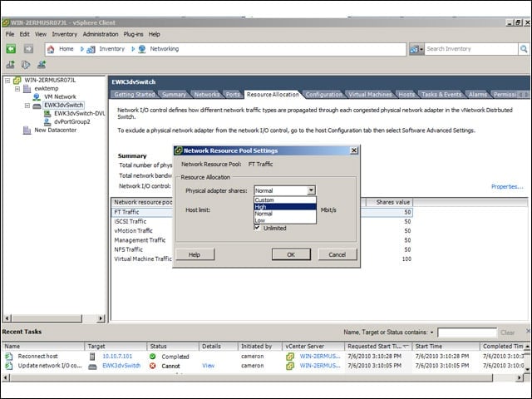532x399 pixels.
Task: Click the vCenter Server icon in the Reconnect host row
Action: pyautogui.click(x=290, y=357)
